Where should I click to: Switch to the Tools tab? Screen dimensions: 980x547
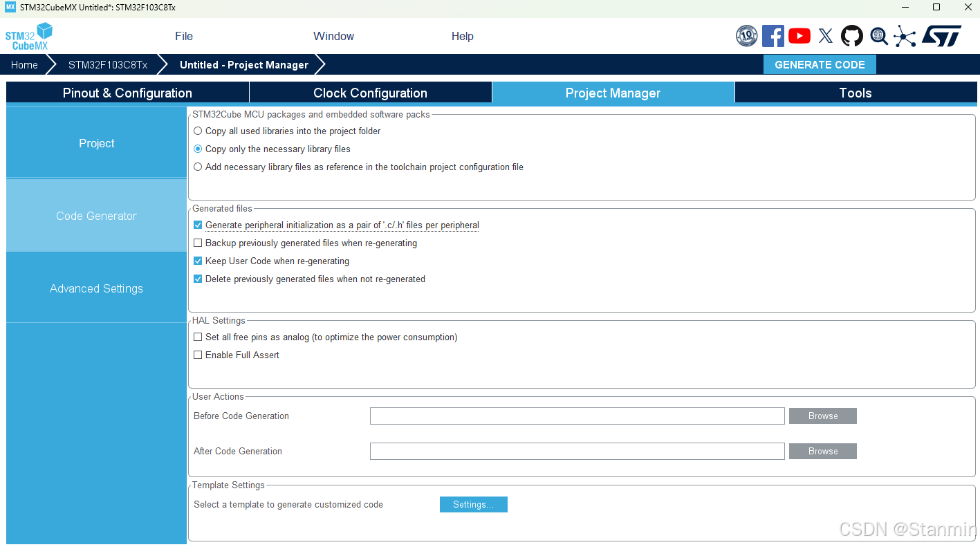click(x=855, y=93)
